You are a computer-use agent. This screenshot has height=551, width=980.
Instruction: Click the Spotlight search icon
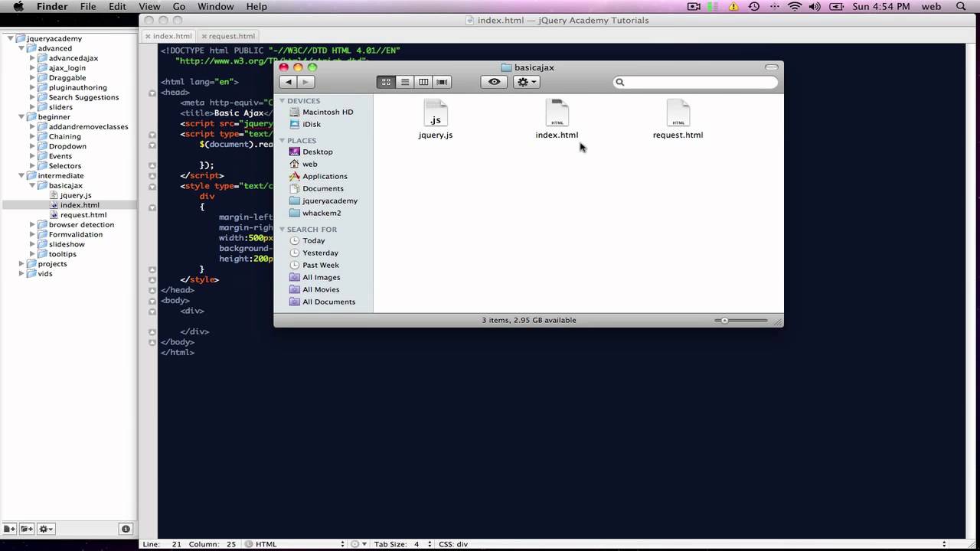click(962, 7)
